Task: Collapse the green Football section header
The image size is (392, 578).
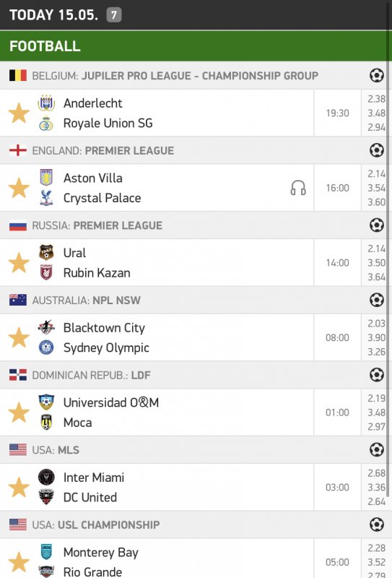Action: point(196,46)
